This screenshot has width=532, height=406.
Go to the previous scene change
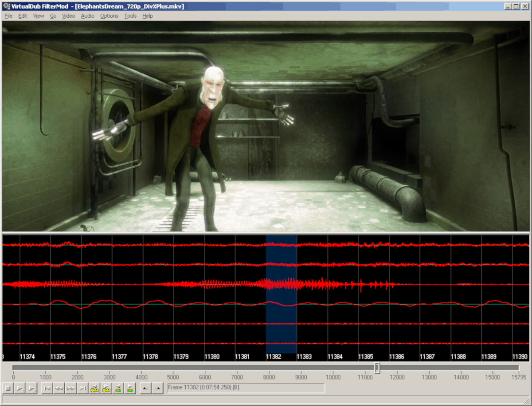(x=118, y=388)
